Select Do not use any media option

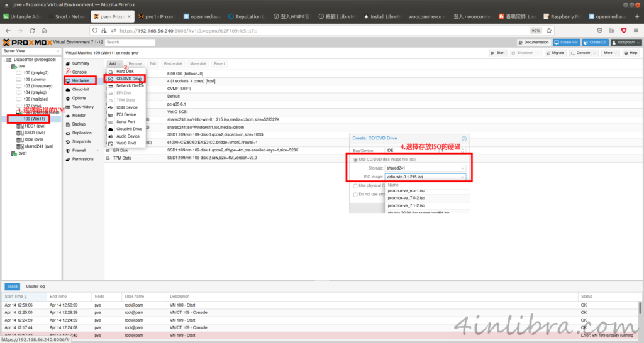click(355, 195)
